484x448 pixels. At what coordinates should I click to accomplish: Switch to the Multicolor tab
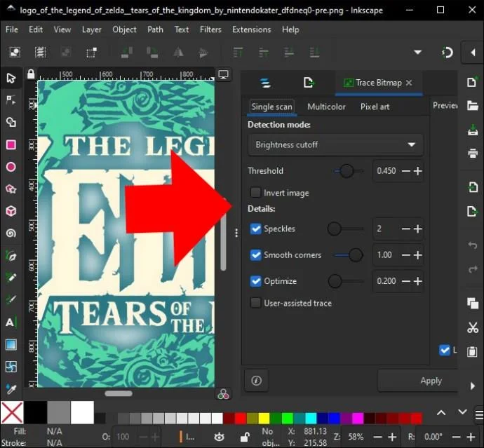tap(326, 107)
